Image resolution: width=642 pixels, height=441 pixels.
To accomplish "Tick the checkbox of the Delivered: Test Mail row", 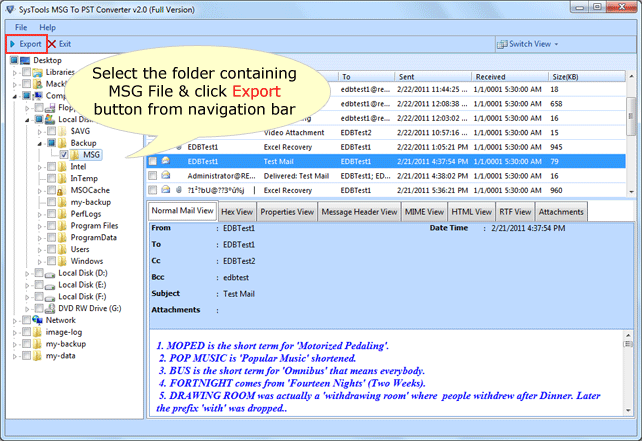I will 153,176.
